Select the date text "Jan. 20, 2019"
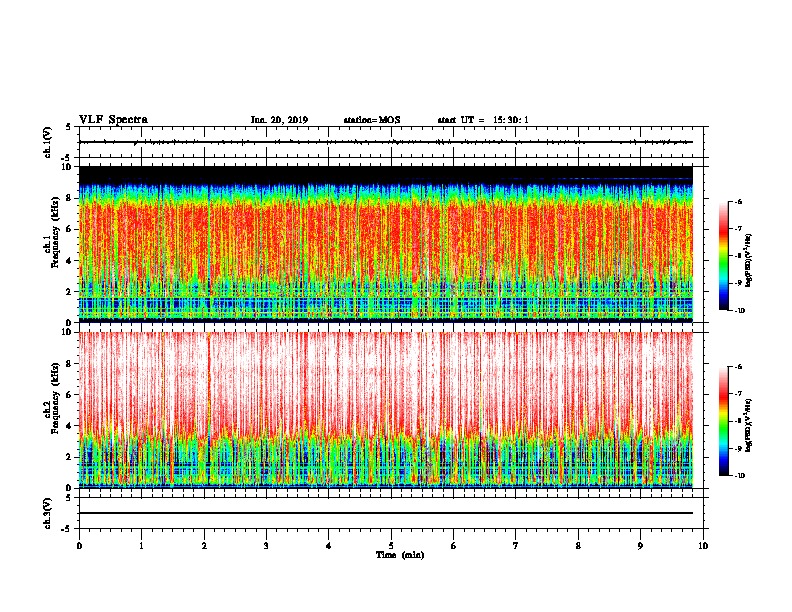792x612 pixels. point(279,120)
